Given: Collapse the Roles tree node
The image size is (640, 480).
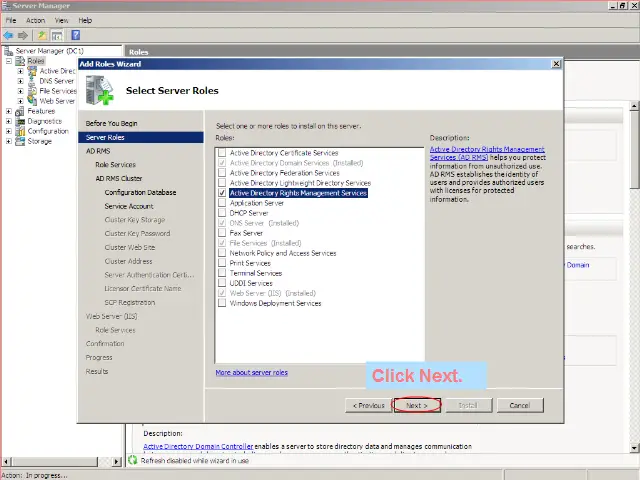Looking at the screenshot, I should [9, 61].
